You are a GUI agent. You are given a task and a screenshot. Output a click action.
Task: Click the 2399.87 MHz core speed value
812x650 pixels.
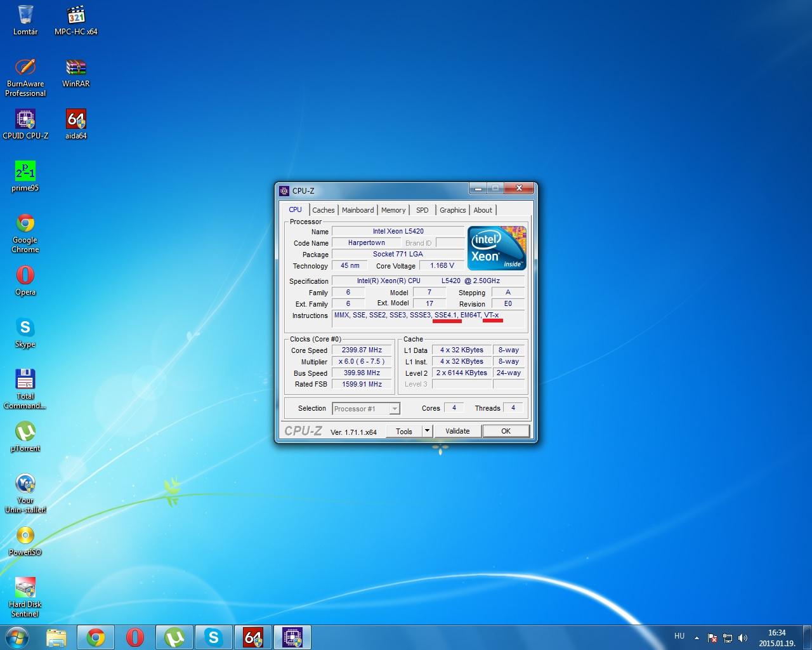[362, 350]
